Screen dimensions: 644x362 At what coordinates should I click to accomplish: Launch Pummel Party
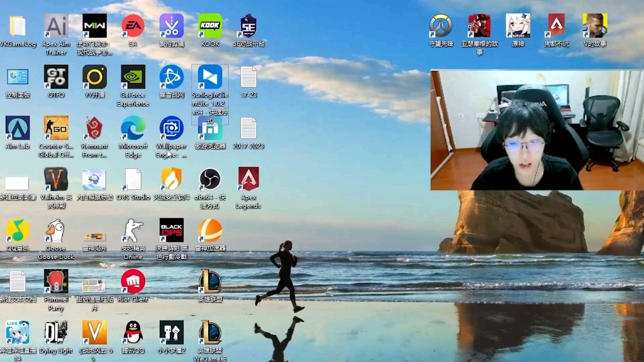[x=56, y=282]
